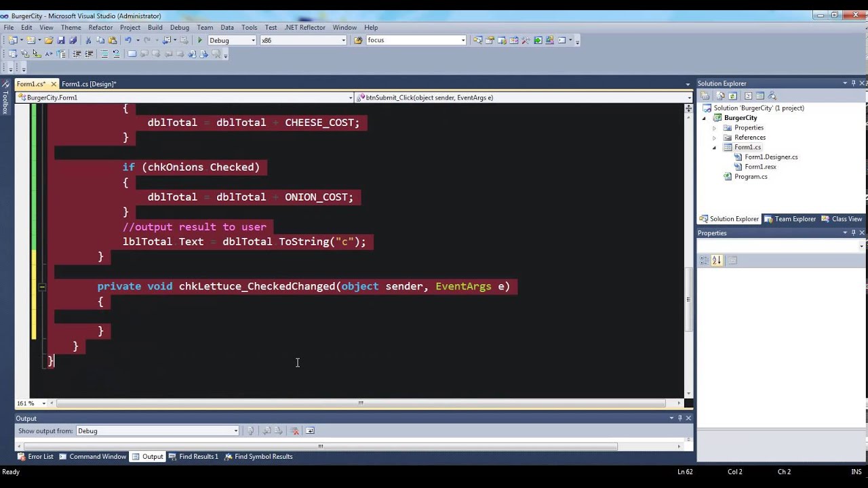Click the Properties object selector field

pyautogui.click(x=781, y=246)
